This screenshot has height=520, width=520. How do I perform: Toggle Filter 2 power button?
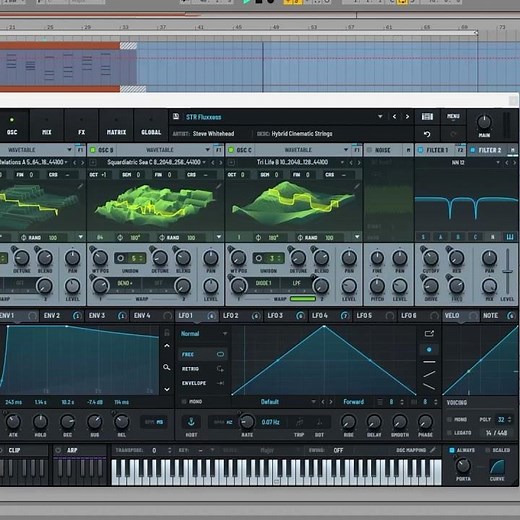[x=473, y=150]
